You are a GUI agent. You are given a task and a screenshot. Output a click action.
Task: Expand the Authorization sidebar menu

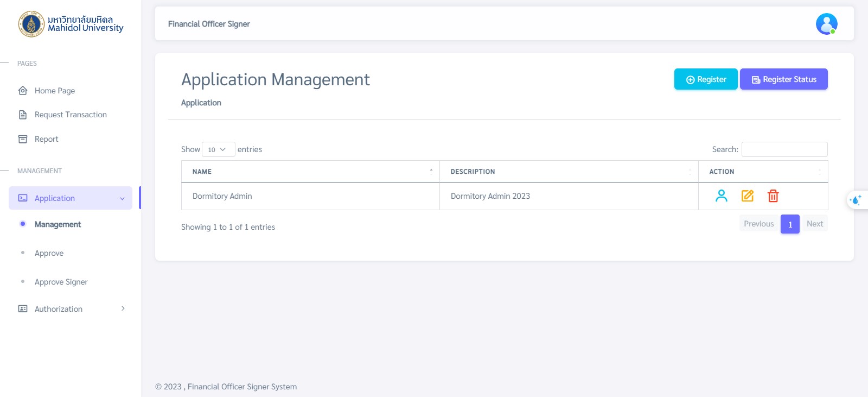71,309
